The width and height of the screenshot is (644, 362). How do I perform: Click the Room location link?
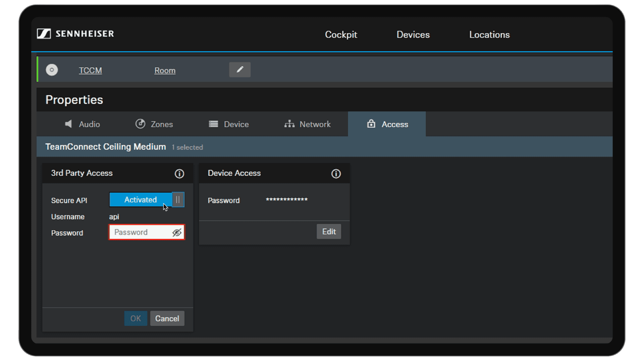pos(165,70)
